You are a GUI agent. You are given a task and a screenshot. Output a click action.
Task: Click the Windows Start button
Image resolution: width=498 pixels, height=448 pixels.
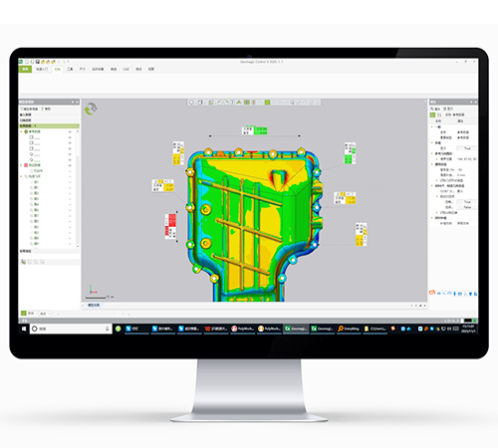[24, 329]
